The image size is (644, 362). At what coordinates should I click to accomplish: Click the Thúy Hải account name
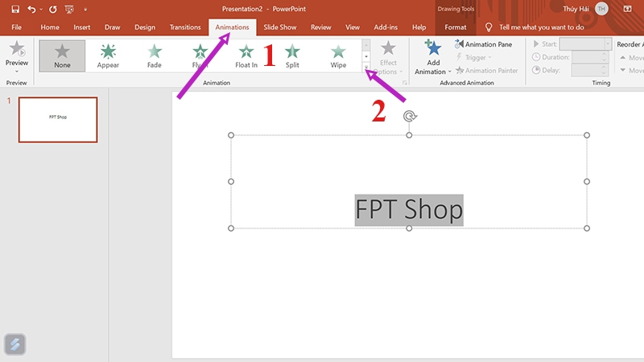pos(576,9)
